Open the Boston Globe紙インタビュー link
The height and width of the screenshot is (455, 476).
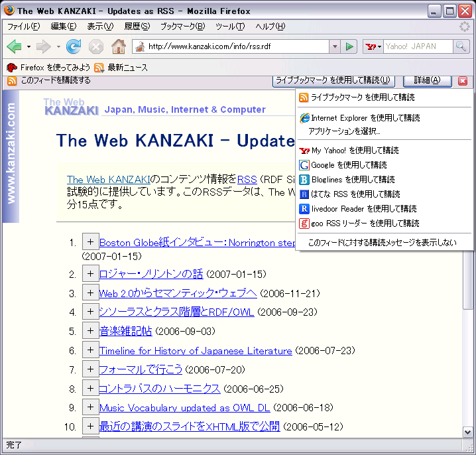pyautogui.click(x=198, y=242)
